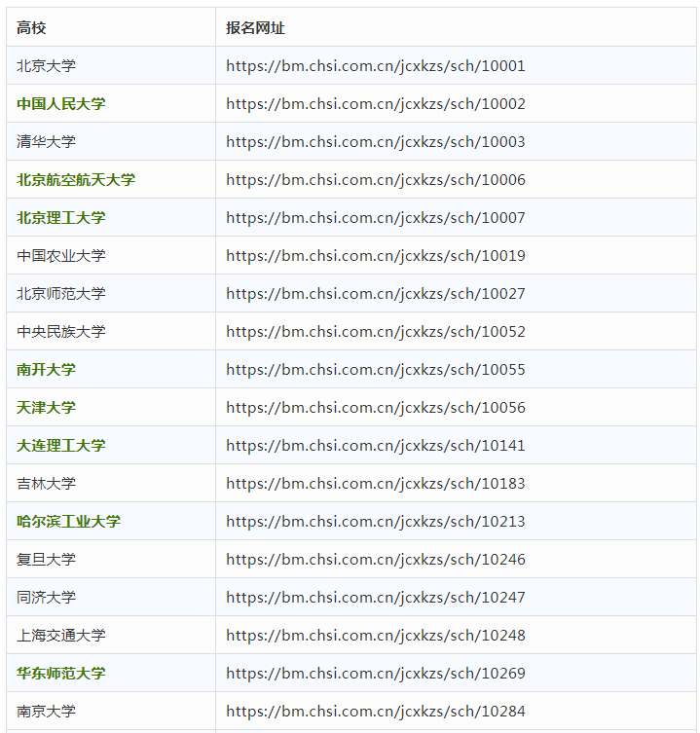Click the 天津大学 link
The width and height of the screenshot is (700, 733).
pos(46,408)
